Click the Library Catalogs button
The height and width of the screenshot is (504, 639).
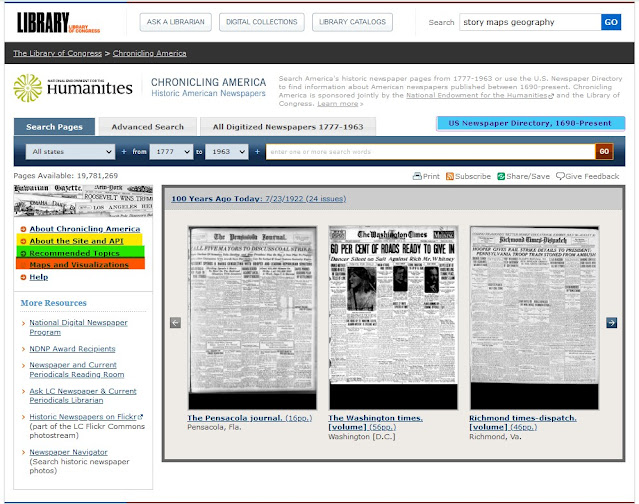[353, 22]
